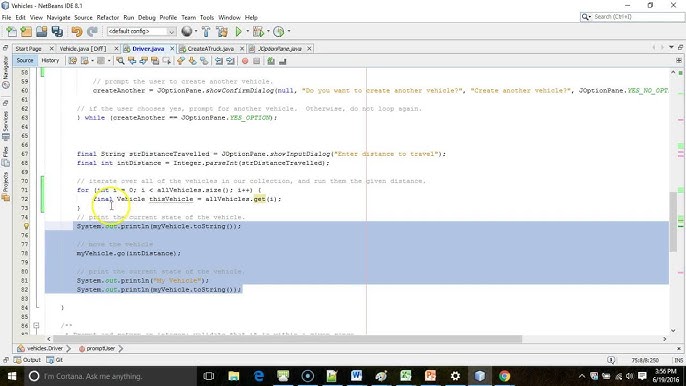Run the project with green play icon
Image resolution: width=686 pixels, height=386 pixels.
tap(238, 32)
